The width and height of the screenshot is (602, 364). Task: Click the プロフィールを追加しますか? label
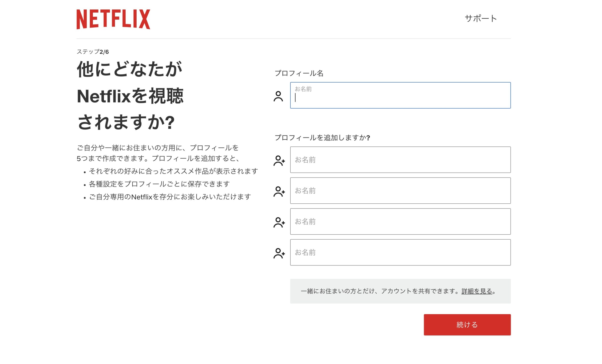click(x=322, y=138)
